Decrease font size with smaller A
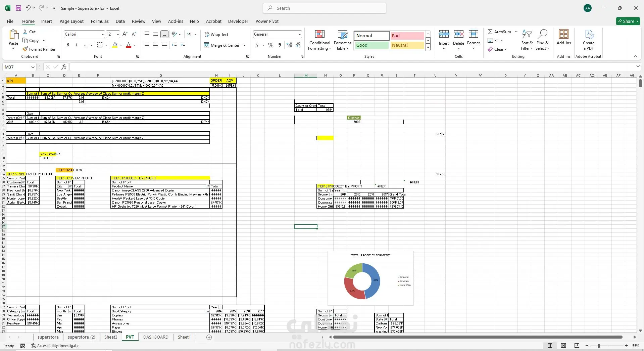The image size is (644, 351). [x=134, y=34]
